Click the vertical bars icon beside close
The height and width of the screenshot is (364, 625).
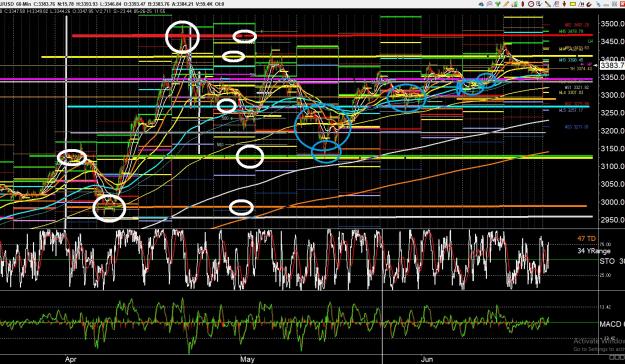point(614,4)
